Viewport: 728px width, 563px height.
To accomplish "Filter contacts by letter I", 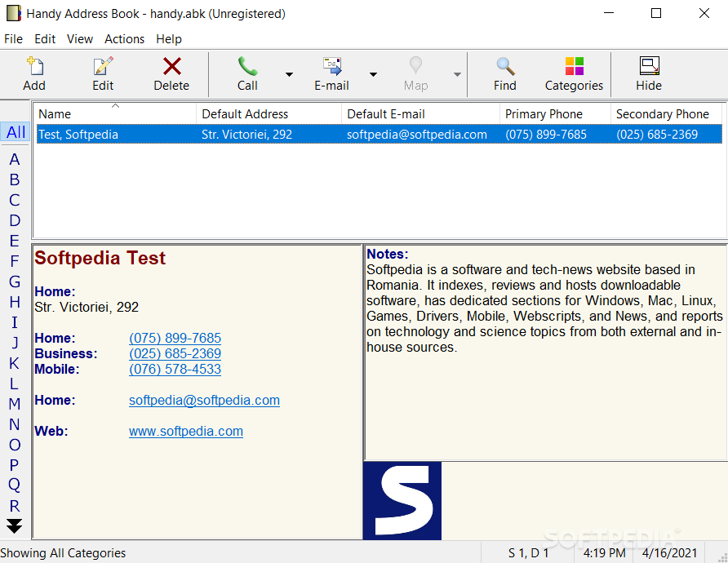I will (x=15, y=322).
